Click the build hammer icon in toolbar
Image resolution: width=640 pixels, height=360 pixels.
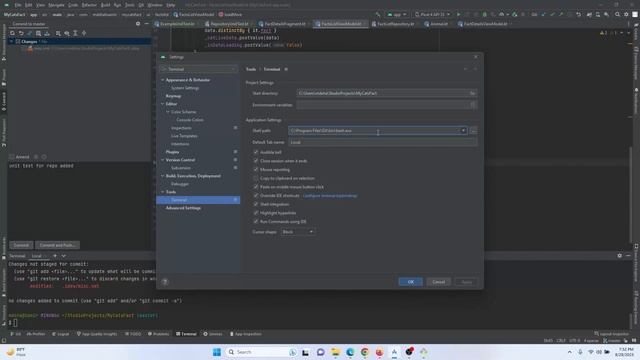tap(378, 14)
